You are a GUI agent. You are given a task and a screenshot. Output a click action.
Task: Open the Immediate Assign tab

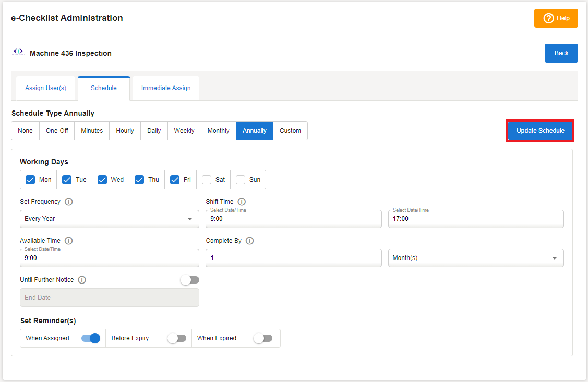click(x=166, y=88)
